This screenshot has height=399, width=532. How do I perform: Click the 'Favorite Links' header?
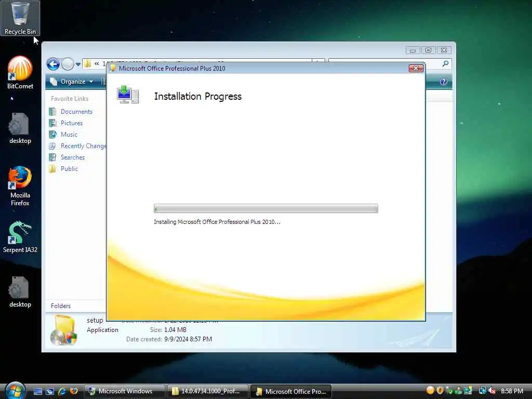pyautogui.click(x=70, y=98)
